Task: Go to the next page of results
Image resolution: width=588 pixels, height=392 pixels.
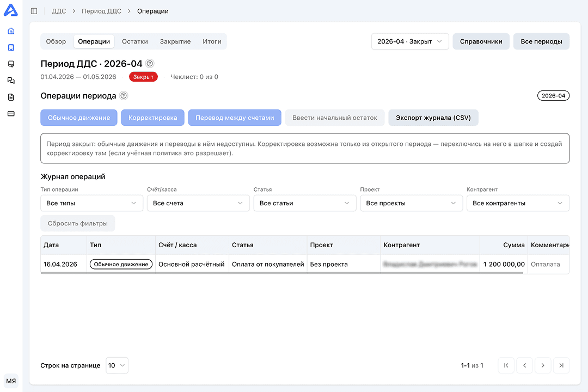Action: pos(543,365)
